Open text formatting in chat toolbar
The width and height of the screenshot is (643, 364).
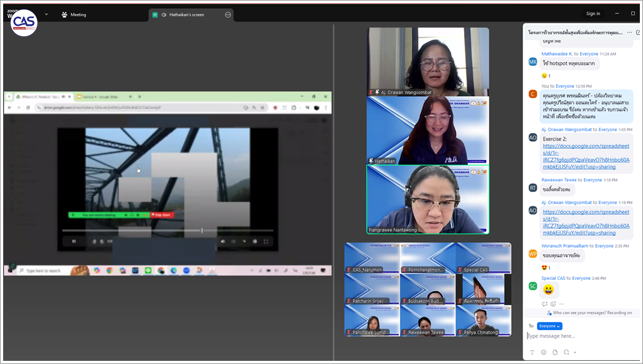532,352
